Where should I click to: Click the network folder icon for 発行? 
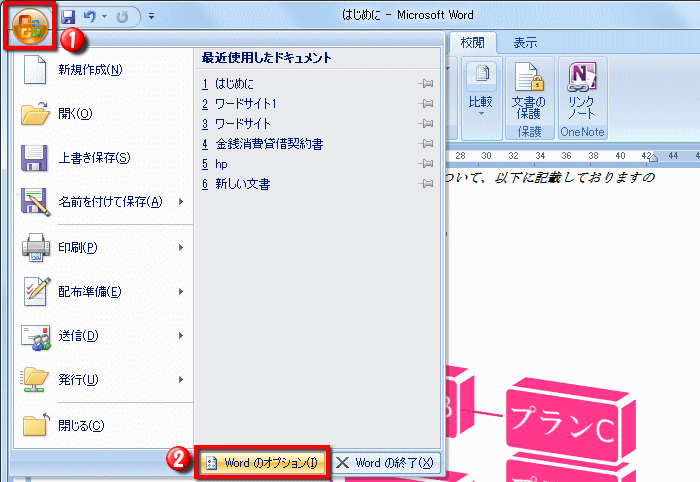34,380
